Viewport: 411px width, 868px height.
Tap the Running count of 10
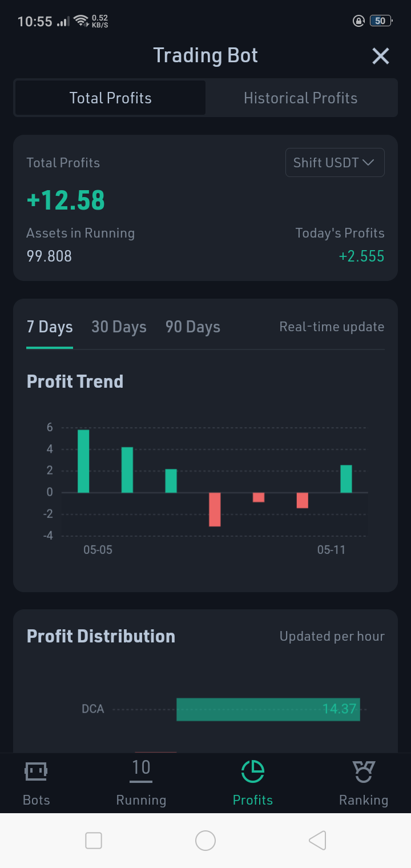(141, 768)
